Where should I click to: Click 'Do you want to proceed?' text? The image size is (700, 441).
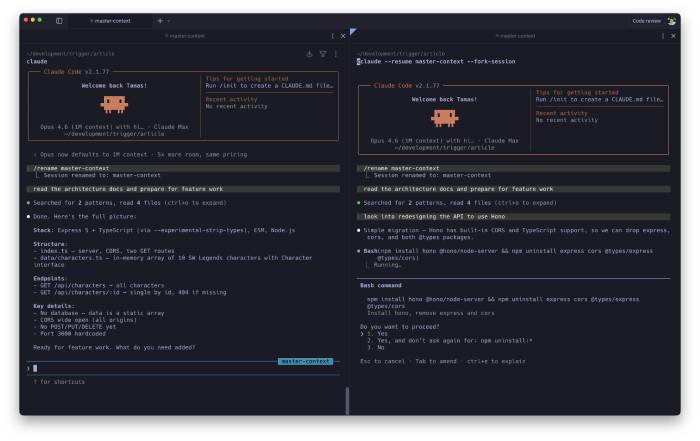(400, 327)
